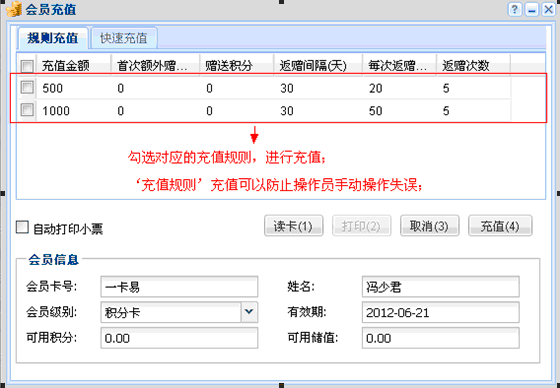Click 返赠间隔 value 30 in 500 row
Viewport: 560px width, 388px height.
[x=287, y=88]
